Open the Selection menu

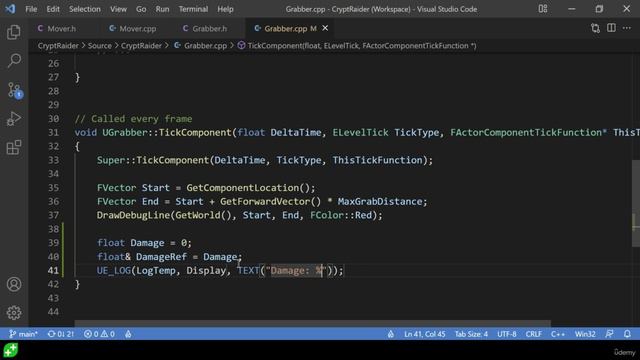pyautogui.click(x=84, y=9)
